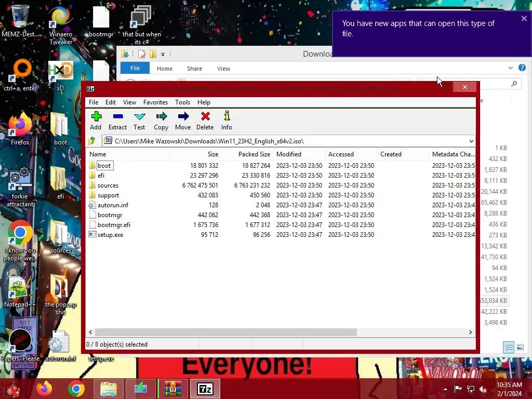
Task: Sort by the Created column header
Action: [x=403, y=154]
